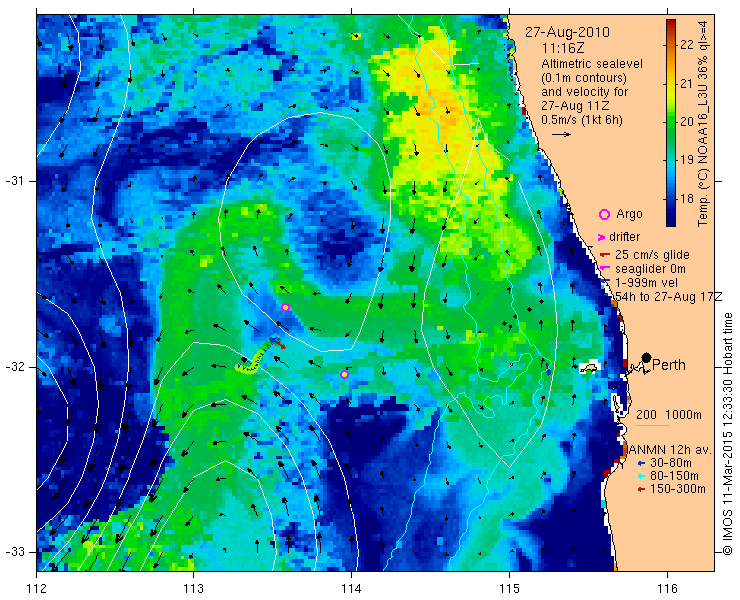The height and width of the screenshot is (600, 740).
Task: Click the IMOS copyright timestamp text
Action: click(x=727, y=434)
